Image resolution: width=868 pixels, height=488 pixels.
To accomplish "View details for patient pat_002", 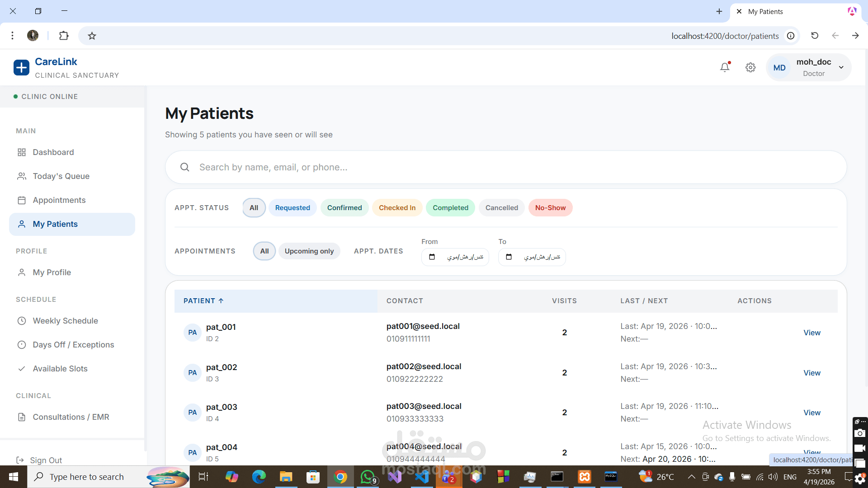I will [x=811, y=373].
